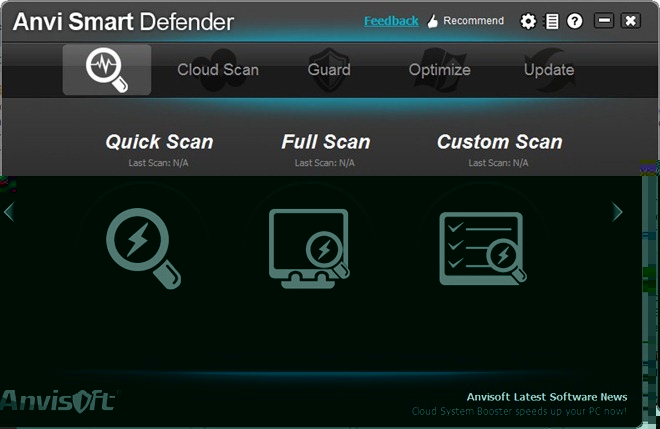
Task: Go to the Optimize tab
Action: coord(439,70)
